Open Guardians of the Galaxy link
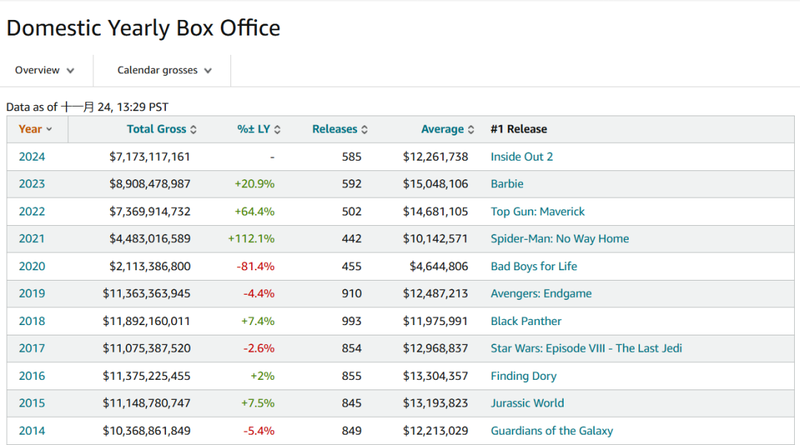This screenshot has width=800, height=445. pyautogui.click(x=552, y=431)
